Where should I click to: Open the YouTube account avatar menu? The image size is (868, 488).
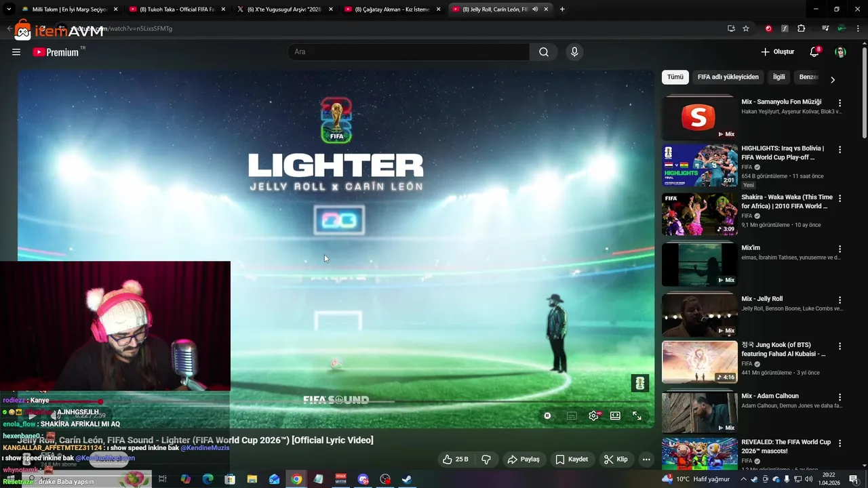pyautogui.click(x=840, y=52)
